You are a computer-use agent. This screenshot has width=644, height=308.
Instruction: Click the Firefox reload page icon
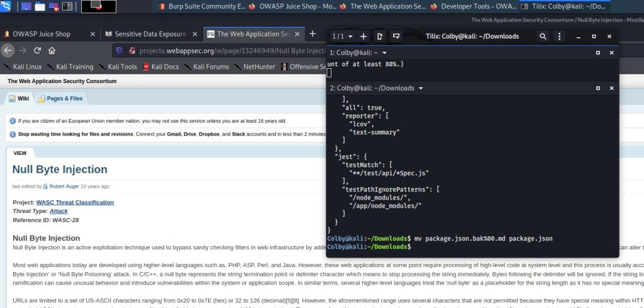pyautogui.click(x=37, y=50)
